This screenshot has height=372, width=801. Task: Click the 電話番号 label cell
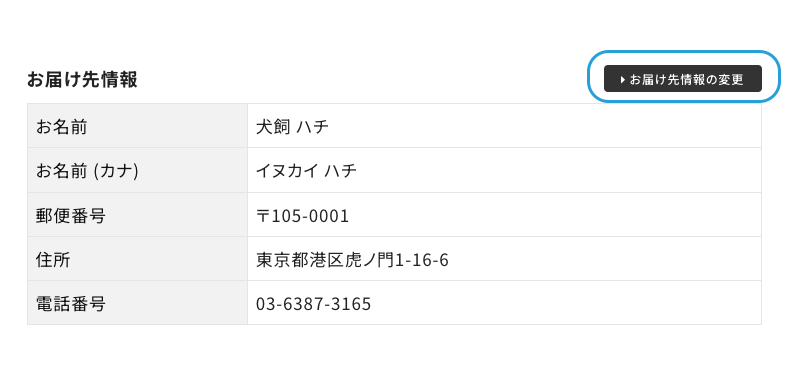[137, 303]
